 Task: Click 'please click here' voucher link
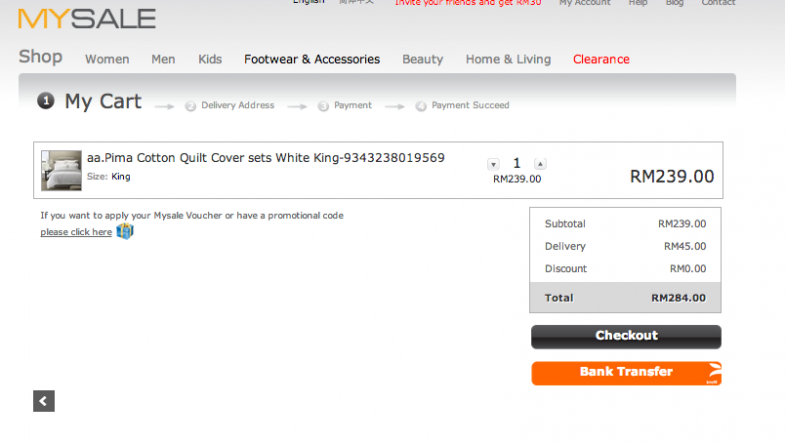76,232
